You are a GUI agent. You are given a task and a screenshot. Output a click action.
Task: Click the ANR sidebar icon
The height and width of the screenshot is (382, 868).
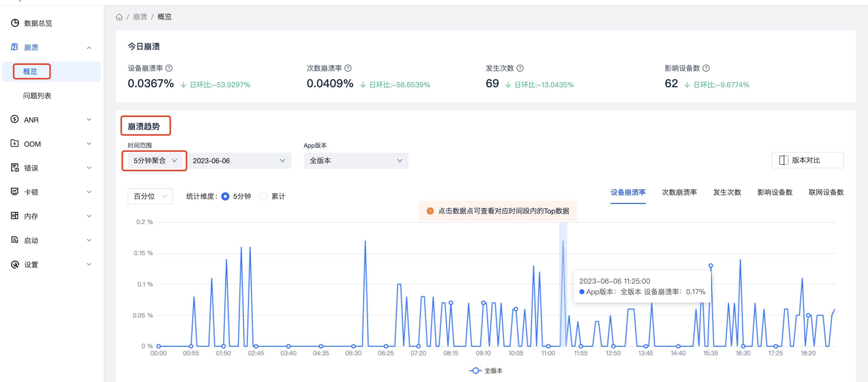15,119
